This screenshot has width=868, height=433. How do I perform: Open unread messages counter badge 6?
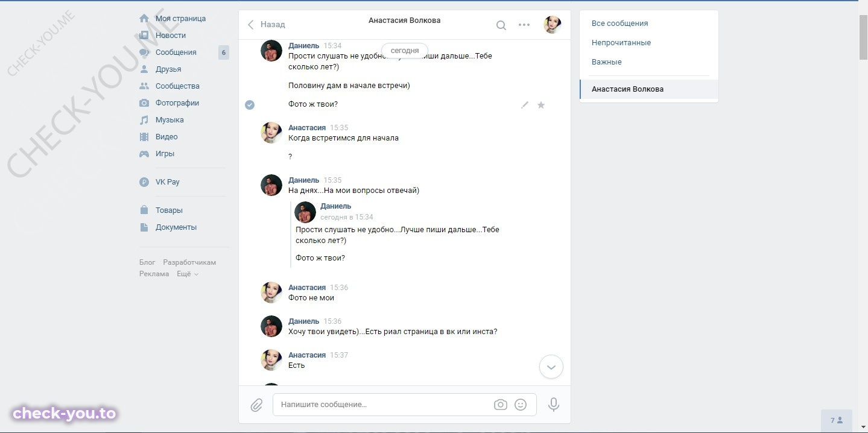pos(224,52)
